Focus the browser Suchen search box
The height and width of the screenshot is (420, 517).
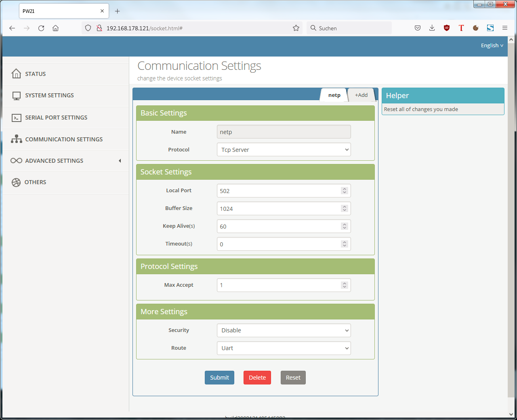click(349, 28)
